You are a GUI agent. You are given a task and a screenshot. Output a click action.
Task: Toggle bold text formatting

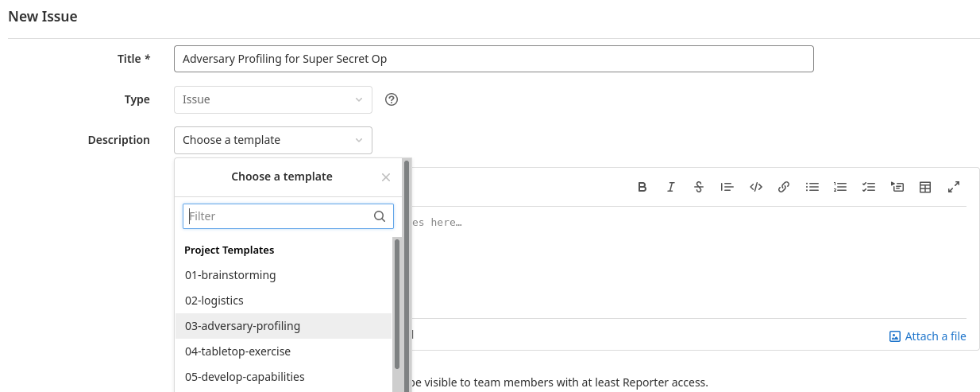[642, 187]
